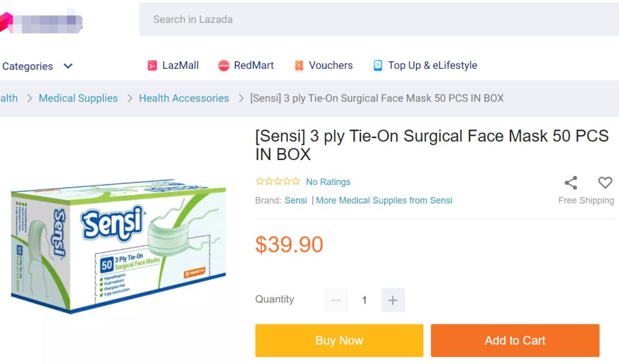Click the share icon
The width and height of the screenshot is (619, 364).
click(x=570, y=183)
